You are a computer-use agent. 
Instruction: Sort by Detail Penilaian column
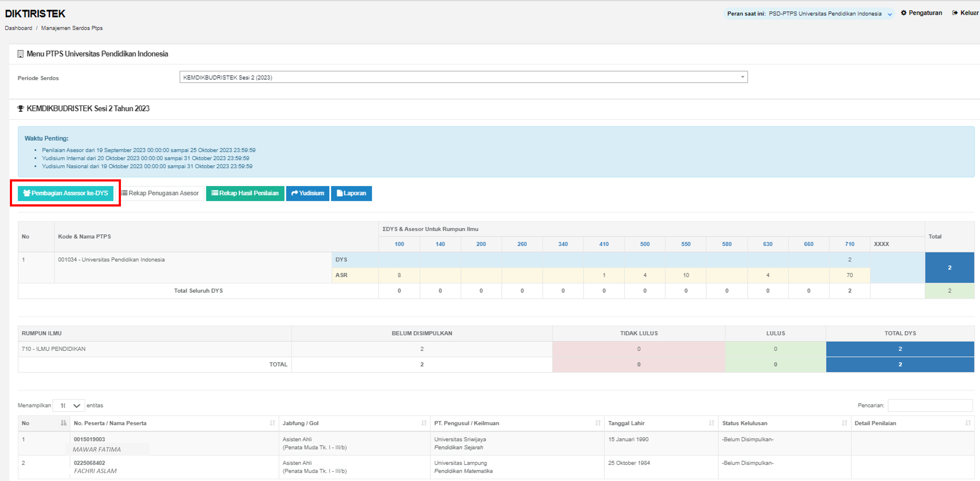[913, 423]
